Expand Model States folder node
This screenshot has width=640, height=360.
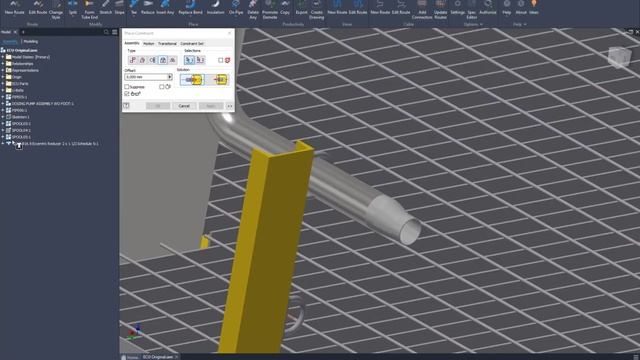(x=3, y=57)
